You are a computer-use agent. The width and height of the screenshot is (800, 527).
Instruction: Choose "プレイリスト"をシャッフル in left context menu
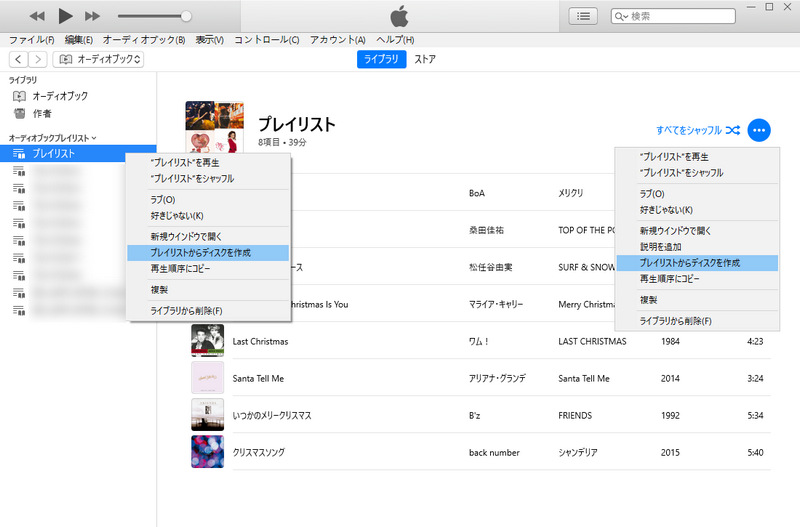pos(208,179)
